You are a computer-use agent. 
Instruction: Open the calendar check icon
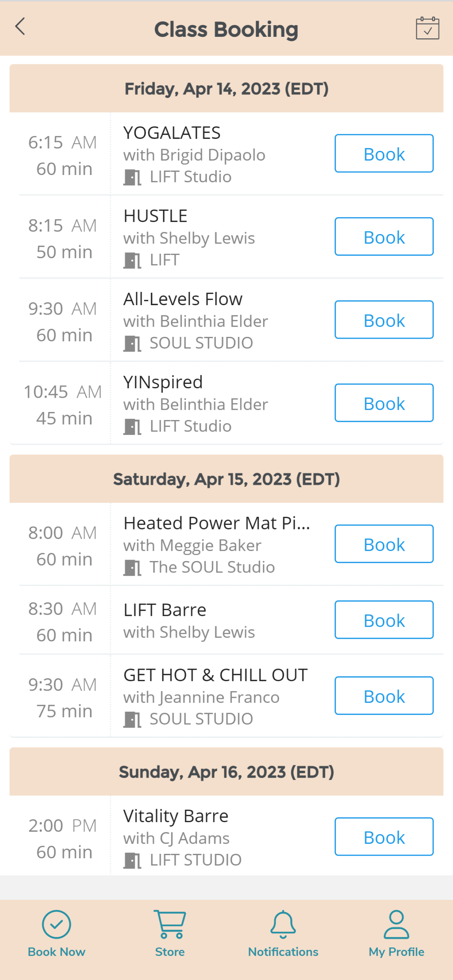427,28
